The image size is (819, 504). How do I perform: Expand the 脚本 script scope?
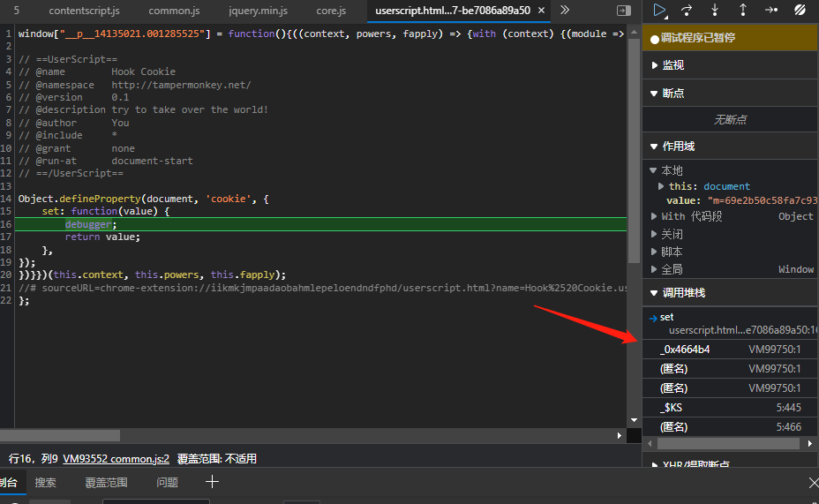653,252
